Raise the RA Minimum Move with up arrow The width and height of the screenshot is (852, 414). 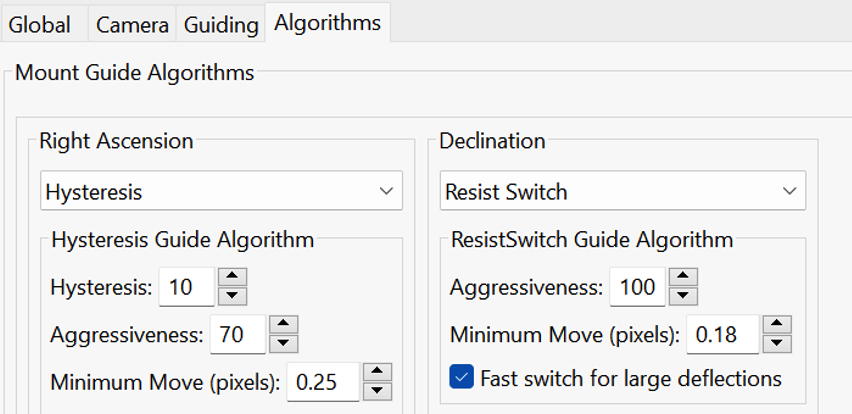tap(378, 372)
